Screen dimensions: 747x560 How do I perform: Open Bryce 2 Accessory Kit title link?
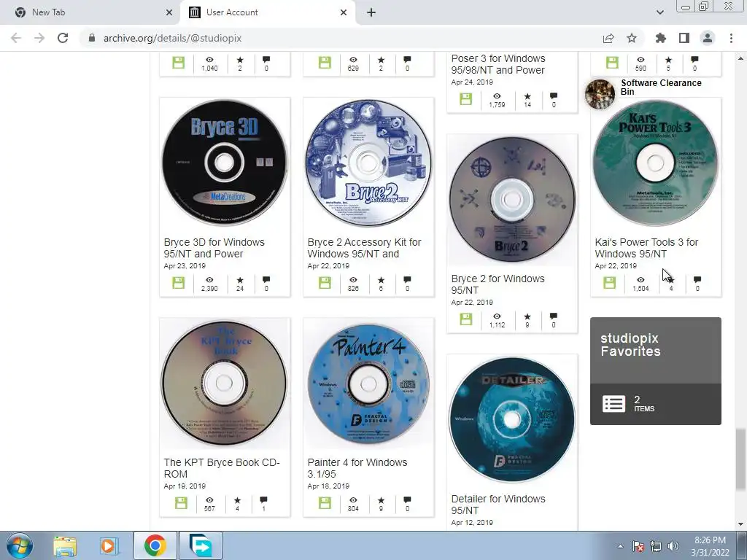point(365,248)
